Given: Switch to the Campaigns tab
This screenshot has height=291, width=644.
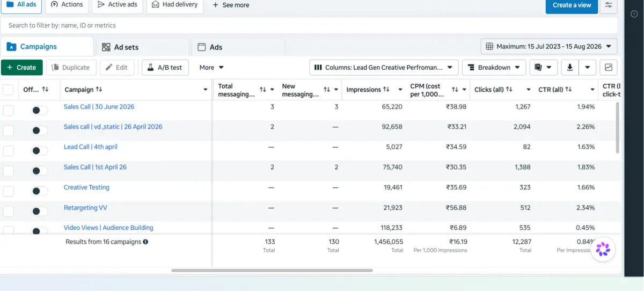Looking at the screenshot, I should point(47,47).
